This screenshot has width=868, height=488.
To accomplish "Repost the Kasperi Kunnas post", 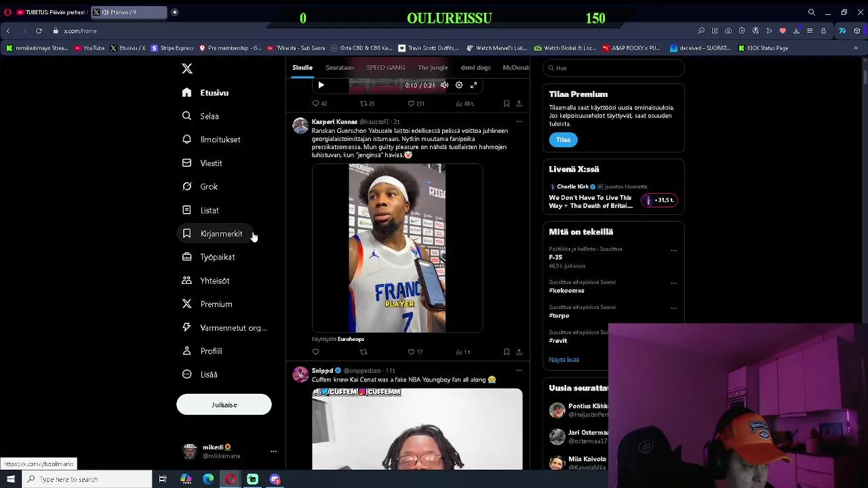I will click(x=363, y=352).
